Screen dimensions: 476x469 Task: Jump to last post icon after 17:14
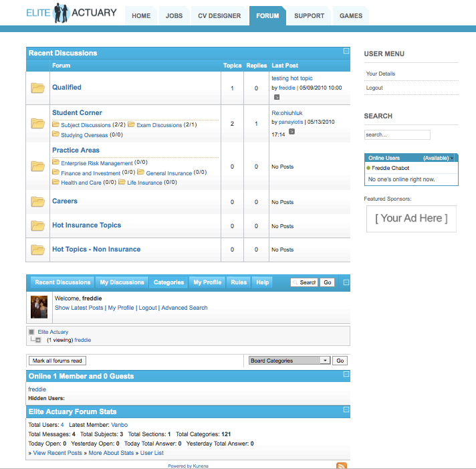point(291,132)
